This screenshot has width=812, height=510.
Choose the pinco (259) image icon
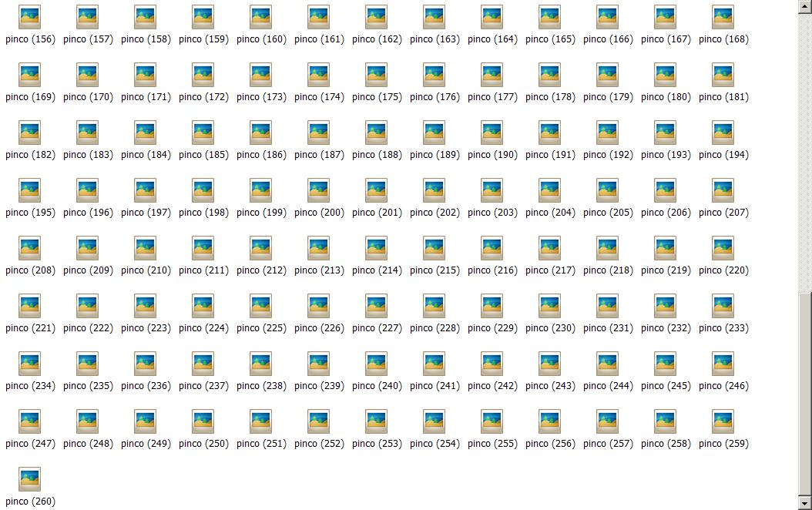click(723, 421)
